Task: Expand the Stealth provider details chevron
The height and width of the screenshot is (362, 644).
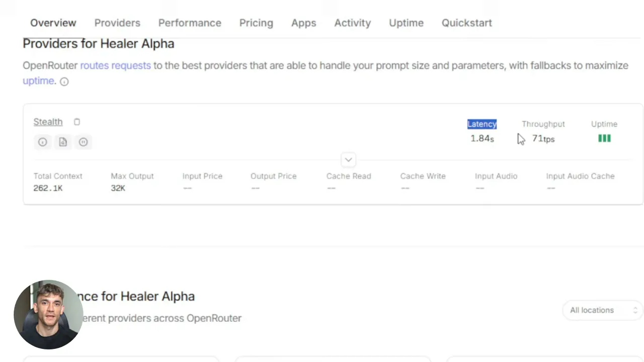Action: pos(348,160)
